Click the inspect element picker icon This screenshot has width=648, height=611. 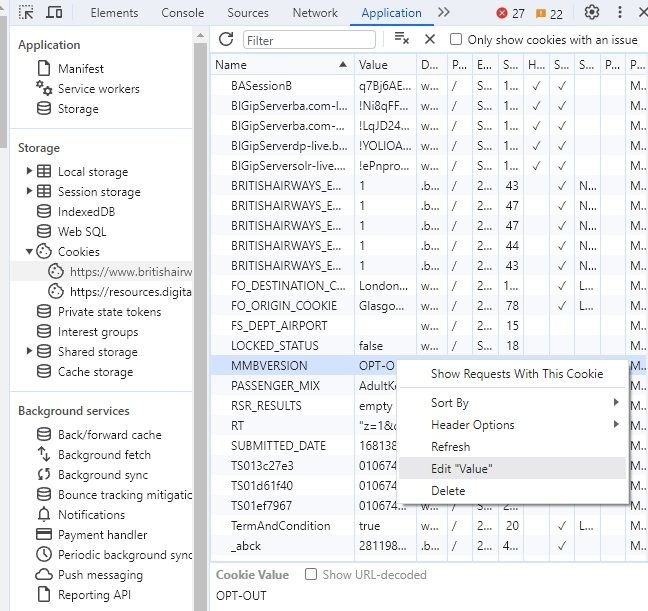[27, 13]
